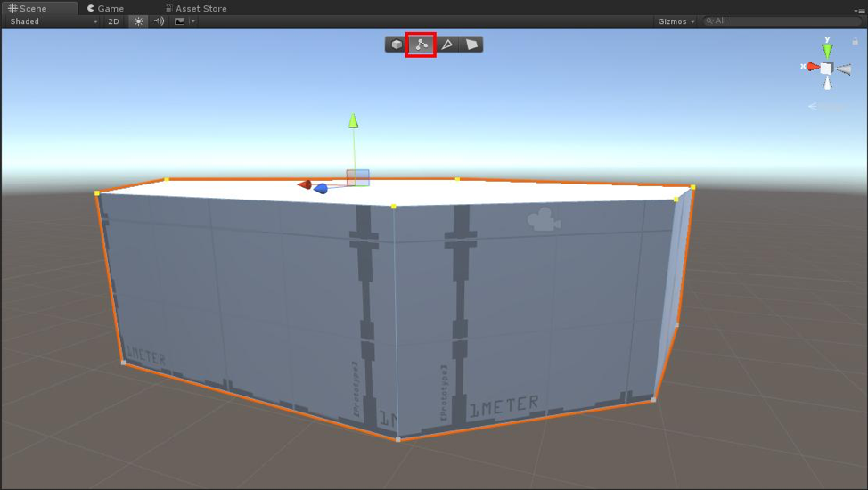Select the bottom right gray vertex
The image size is (868, 490).
(x=654, y=399)
